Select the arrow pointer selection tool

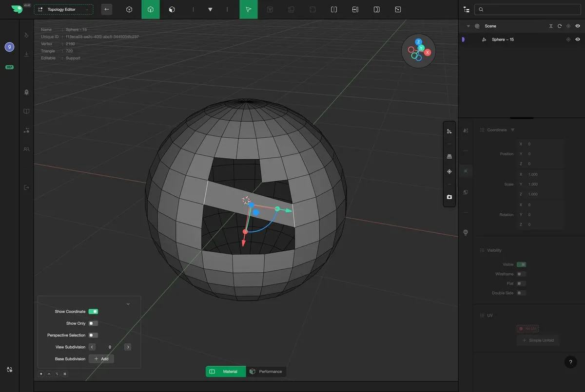coord(249,9)
